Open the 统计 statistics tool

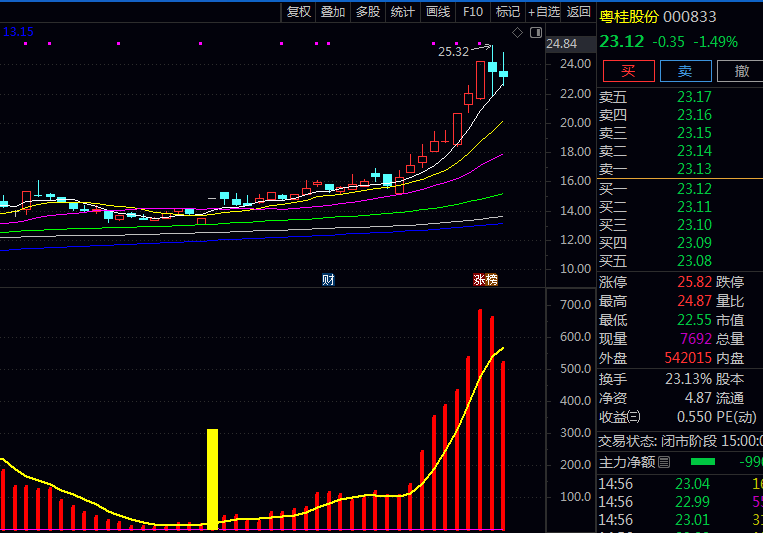click(403, 12)
